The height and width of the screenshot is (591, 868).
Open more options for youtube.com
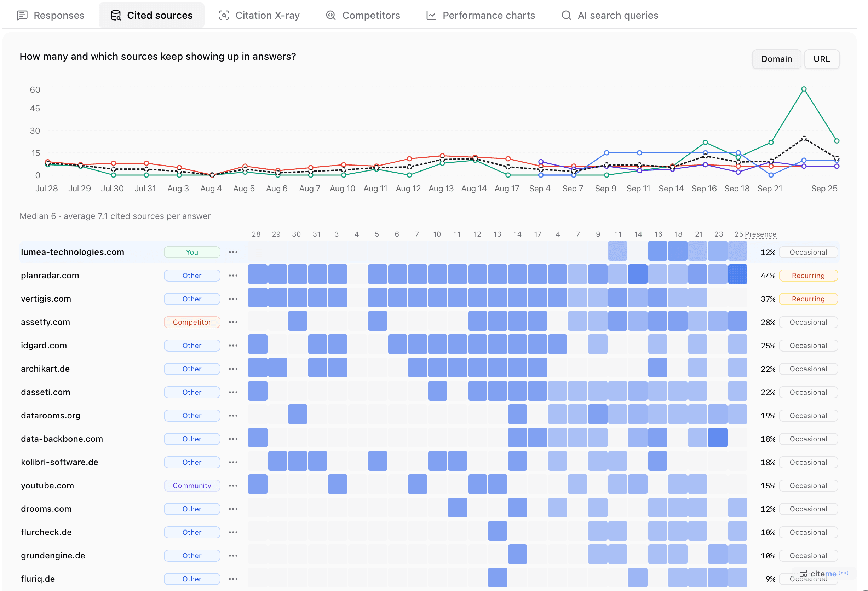(233, 486)
